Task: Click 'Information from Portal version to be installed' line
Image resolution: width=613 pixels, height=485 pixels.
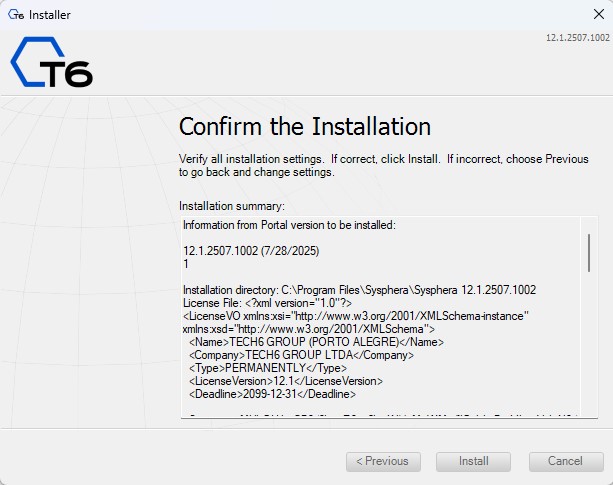Action: click(x=289, y=225)
